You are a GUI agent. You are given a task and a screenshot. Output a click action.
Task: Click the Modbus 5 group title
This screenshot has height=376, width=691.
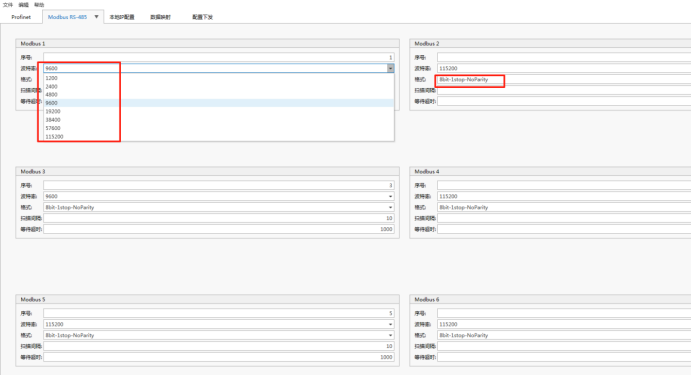point(33,299)
